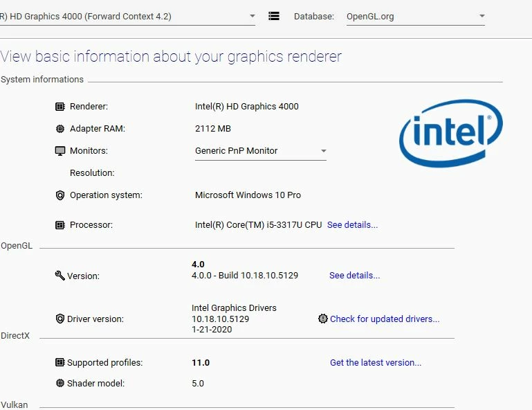Click the Intel logo
Image resolution: width=532 pixels, height=410 pixels.
(451, 133)
